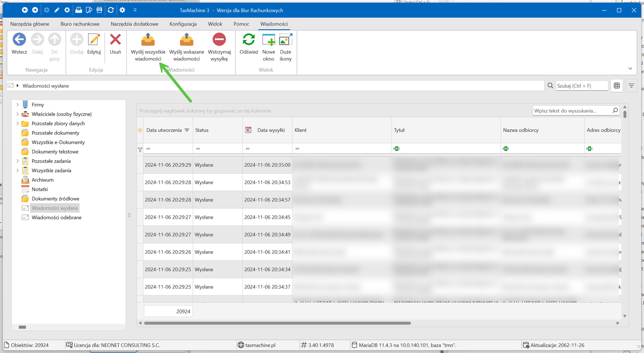Expand the 'Firmy' tree node
The width and height of the screenshot is (644, 353).
tap(17, 105)
